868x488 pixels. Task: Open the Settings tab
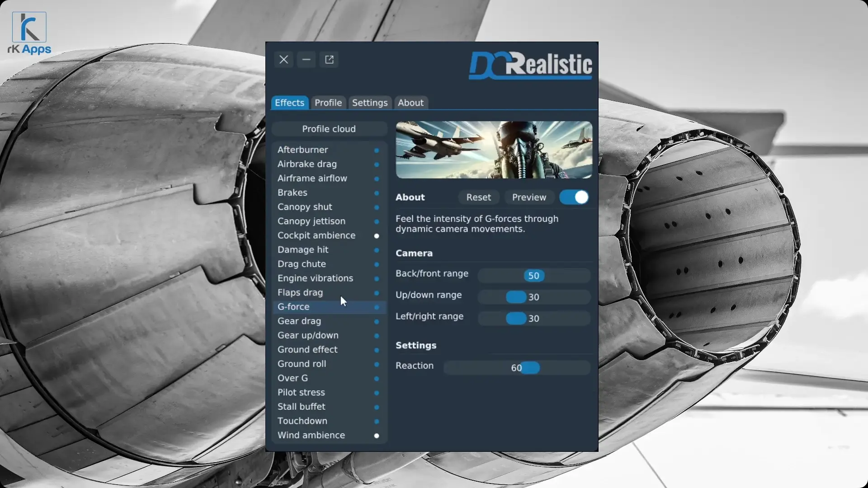[369, 103]
